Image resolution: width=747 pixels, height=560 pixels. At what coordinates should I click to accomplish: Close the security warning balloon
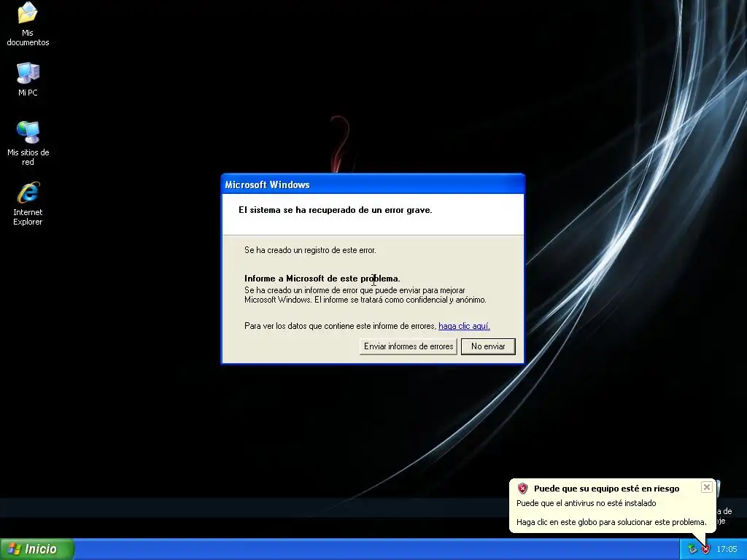click(706, 487)
